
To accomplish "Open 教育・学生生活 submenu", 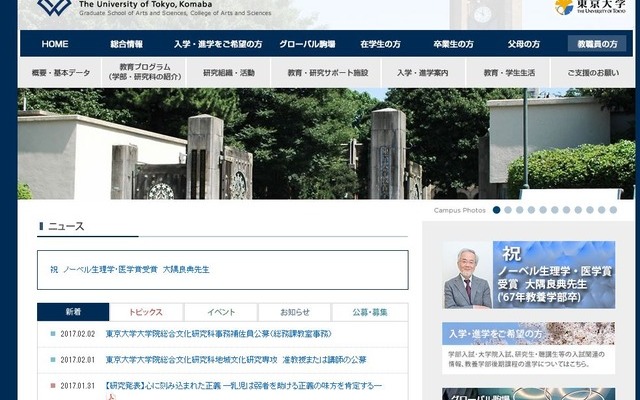I will coord(509,73).
